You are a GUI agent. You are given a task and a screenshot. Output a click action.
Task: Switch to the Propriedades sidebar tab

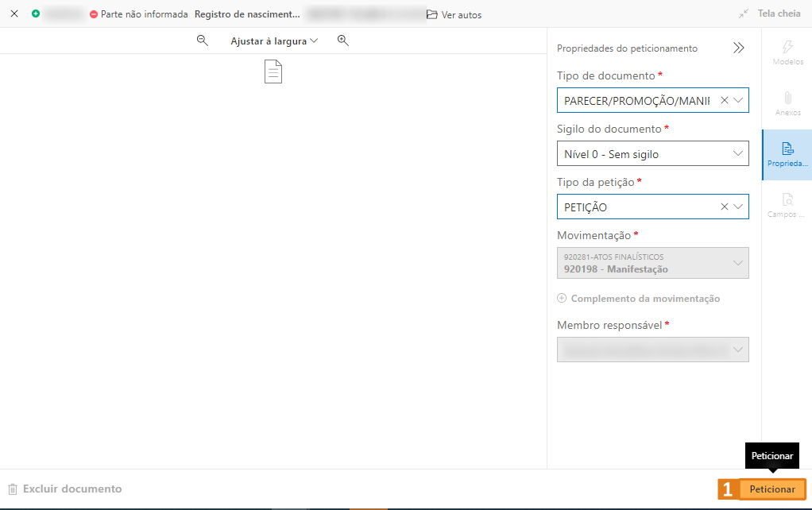[x=787, y=154]
